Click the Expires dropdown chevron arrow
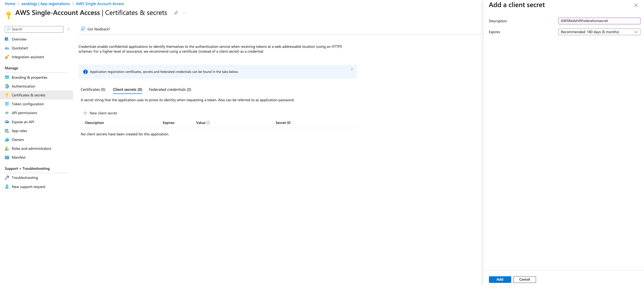Viewport: 644px width, 296px height. coord(636,32)
